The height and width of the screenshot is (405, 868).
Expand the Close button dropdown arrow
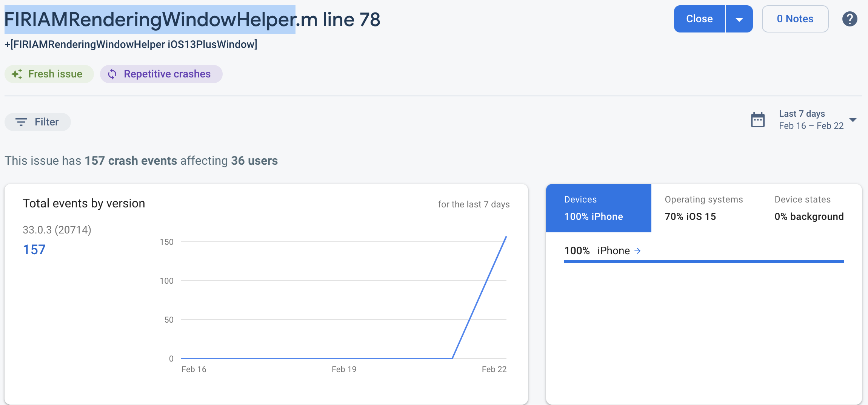739,19
